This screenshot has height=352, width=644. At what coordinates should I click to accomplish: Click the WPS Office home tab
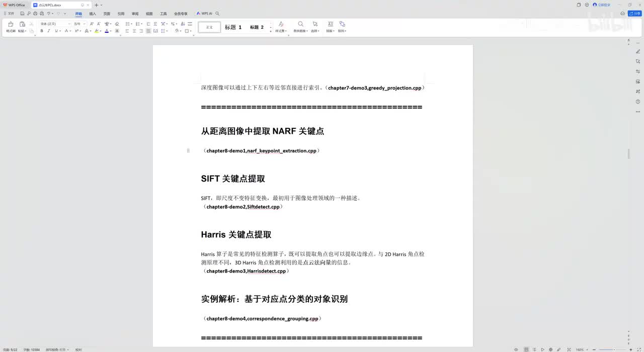[x=15, y=5]
